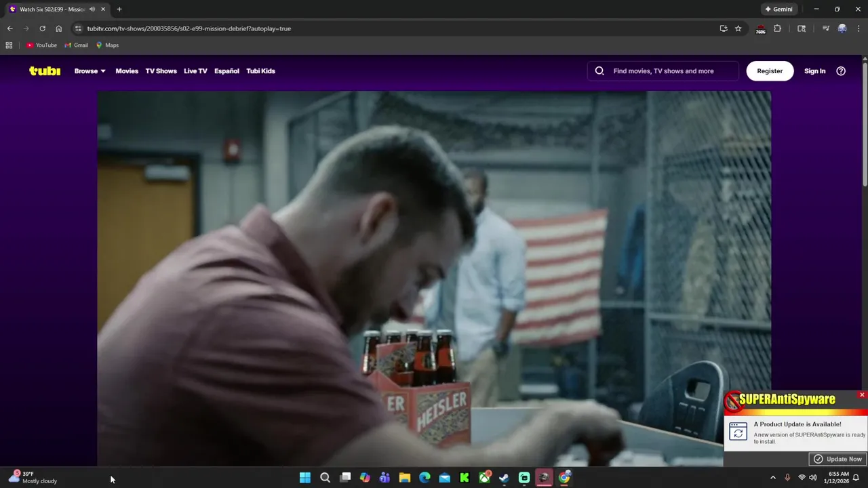
Task: Open the Tubi help question mark icon
Action: pyautogui.click(x=841, y=70)
